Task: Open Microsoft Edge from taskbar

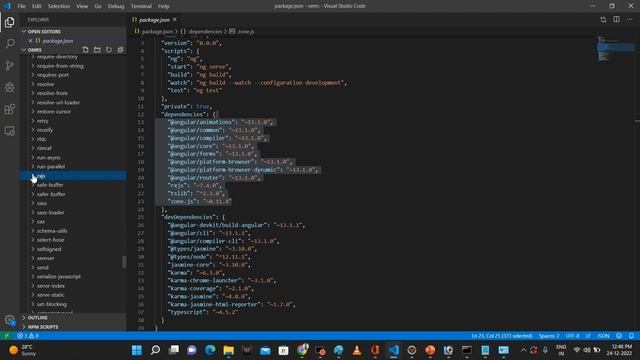Action: [210, 350]
